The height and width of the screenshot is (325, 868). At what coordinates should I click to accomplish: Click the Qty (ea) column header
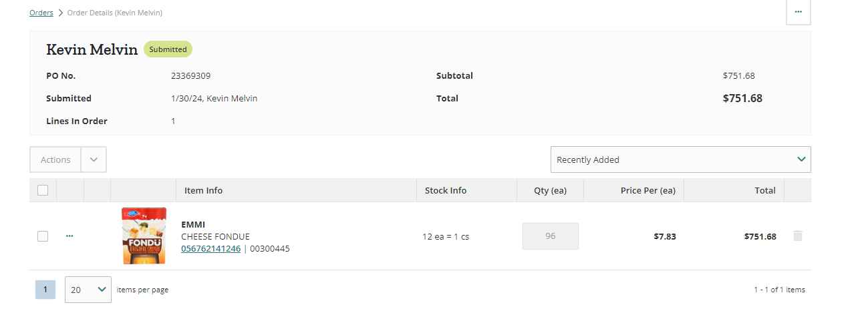click(550, 190)
